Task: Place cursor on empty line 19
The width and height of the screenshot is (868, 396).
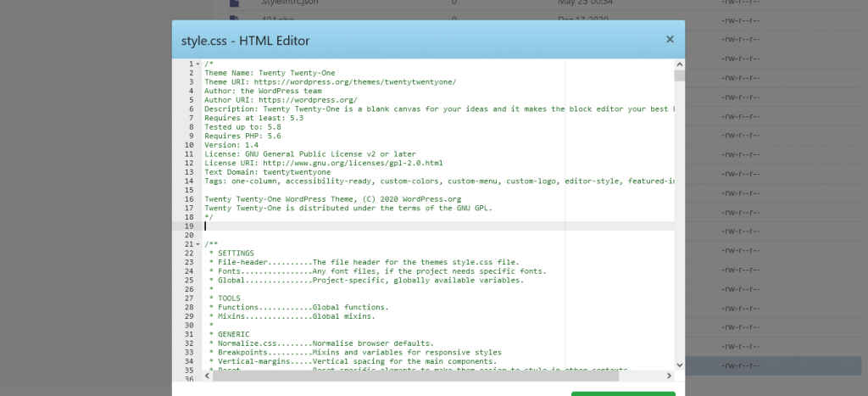Action: click(439, 226)
